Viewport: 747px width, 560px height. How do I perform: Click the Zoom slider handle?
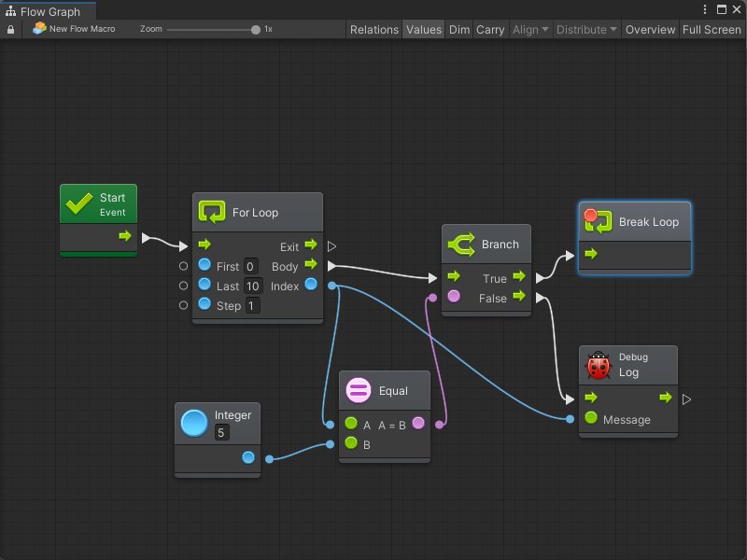(256, 30)
